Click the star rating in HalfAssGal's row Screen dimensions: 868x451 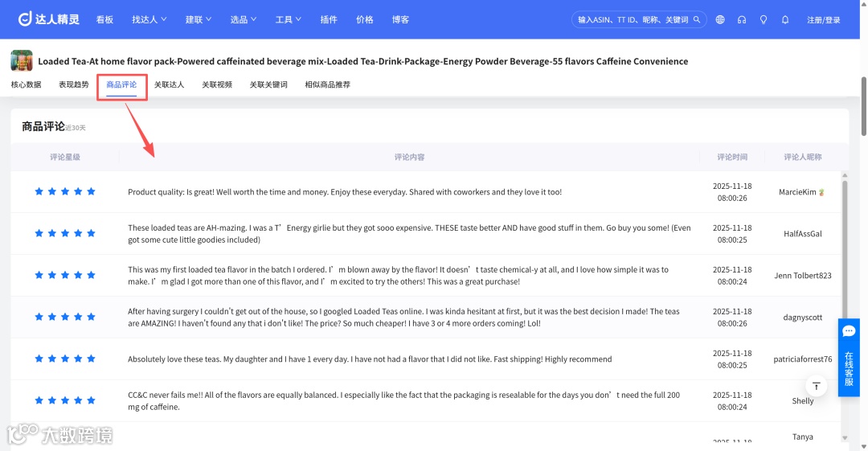click(x=65, y=233)
